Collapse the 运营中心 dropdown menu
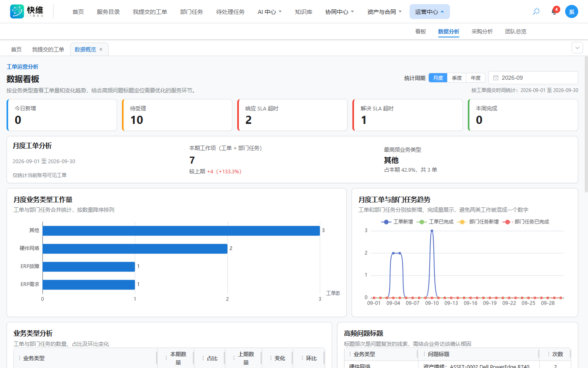 tap(430, 12)
